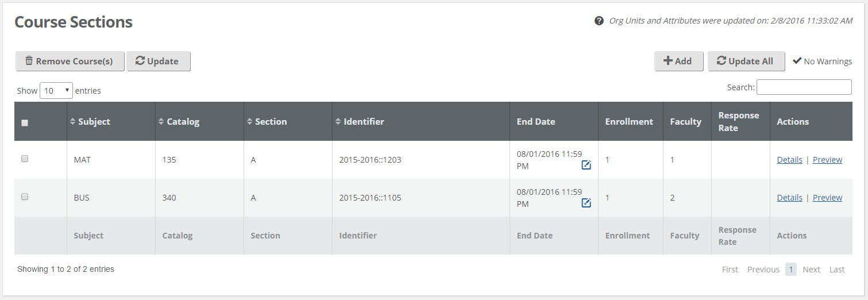
Task: Open Details link for MAT course
Action: [x=789, y=160]
